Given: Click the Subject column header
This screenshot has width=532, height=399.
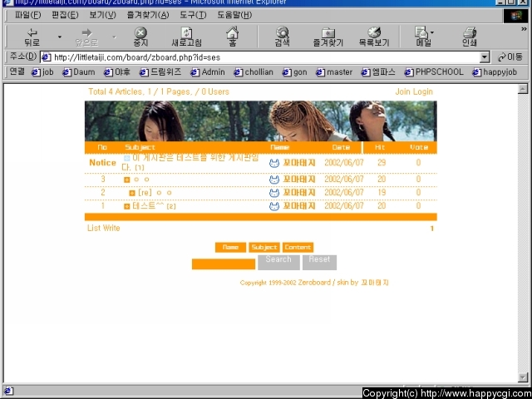Looking at the screenshot, I should click(x=140, y=147).
